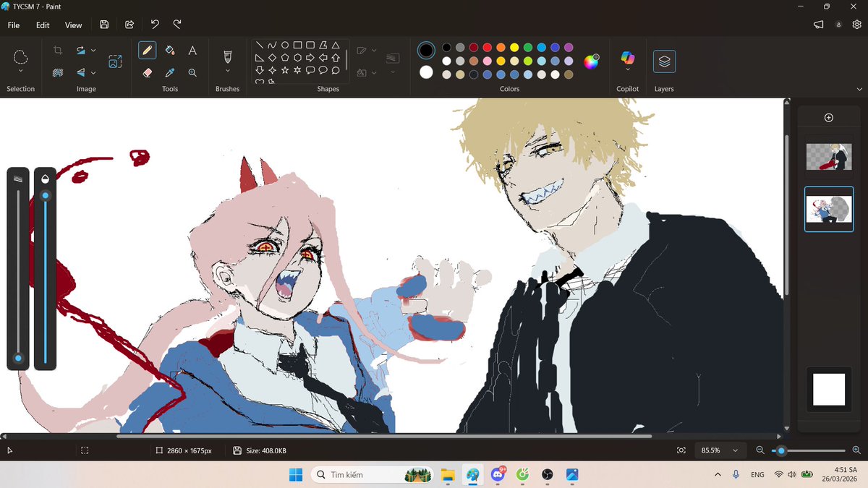Open the View menu
The width and height of the screenshot is (868, 488).
coord(74,25)
